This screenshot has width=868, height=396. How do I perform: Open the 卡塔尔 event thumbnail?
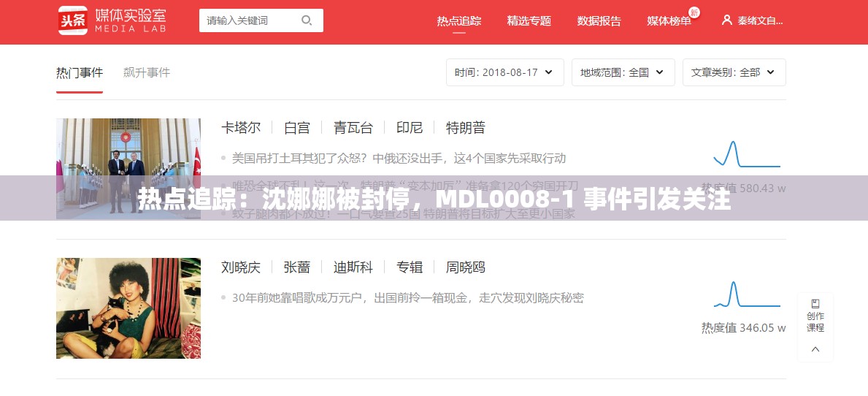click(x=128, y=168)
